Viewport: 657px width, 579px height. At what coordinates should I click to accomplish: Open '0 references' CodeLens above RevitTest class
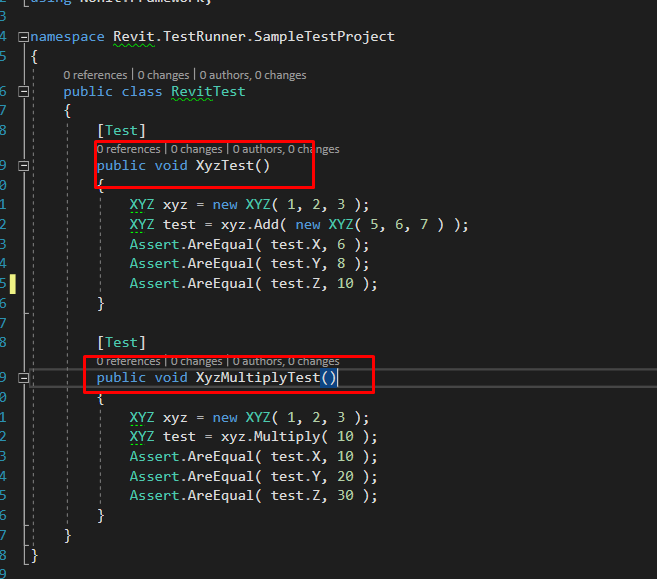click(x=95, y=75)
